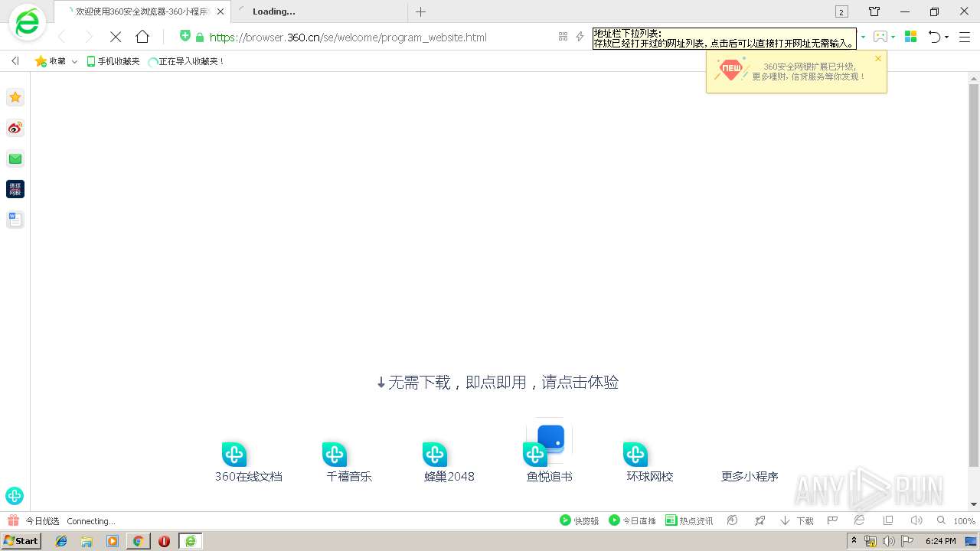Screen dimensions: 980x551
Task: Click the tab count box showing 2
Action: 841,11
